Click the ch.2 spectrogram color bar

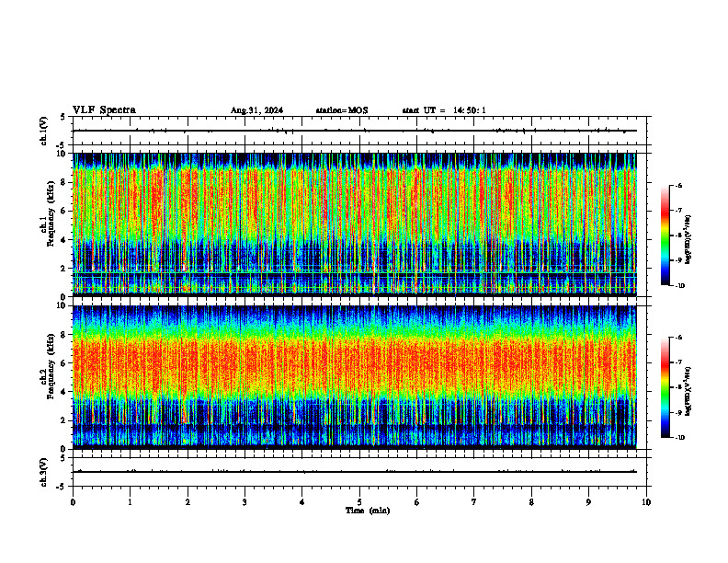[x=665, y=387]
